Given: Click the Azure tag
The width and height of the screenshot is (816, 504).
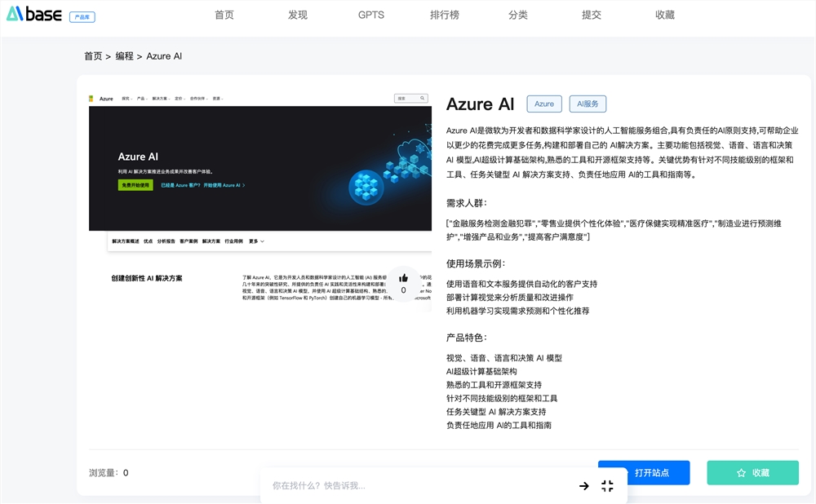Looking at the screenshot, I should click(544, 104).
